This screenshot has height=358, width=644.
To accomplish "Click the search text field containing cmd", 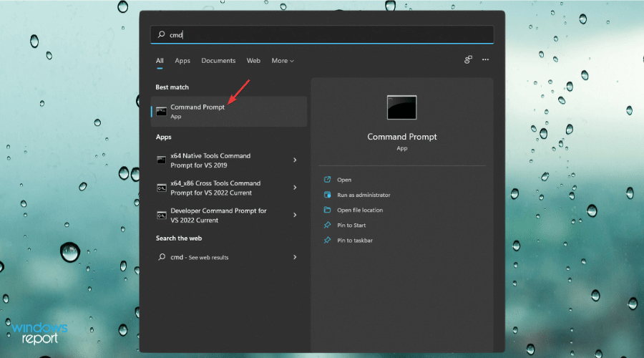I will 322,34.
